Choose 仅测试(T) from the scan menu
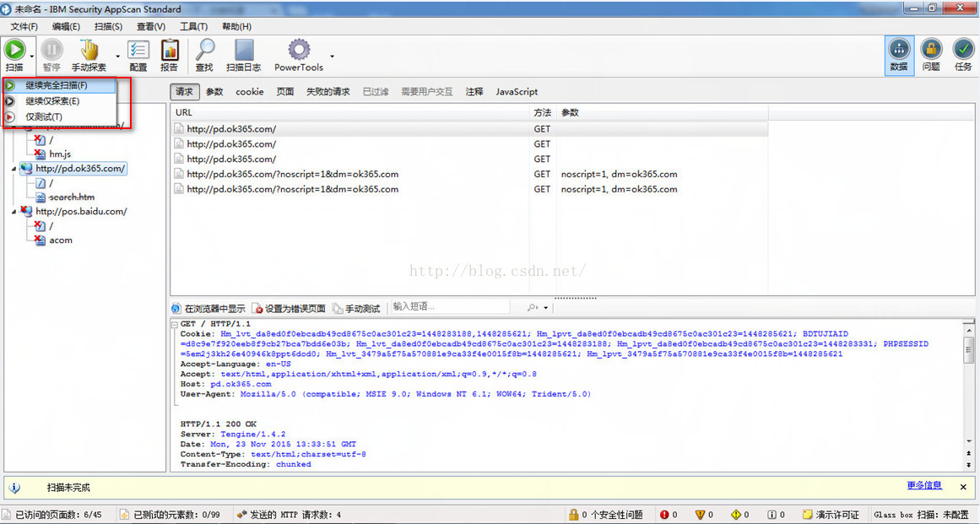This screenshot has width=980, height=524. coord(60,116)
